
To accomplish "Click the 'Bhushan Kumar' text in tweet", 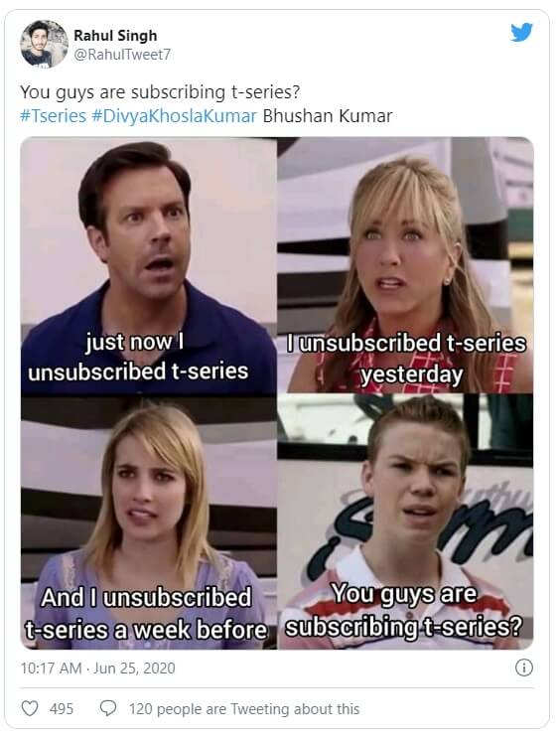I will point(328,116).
